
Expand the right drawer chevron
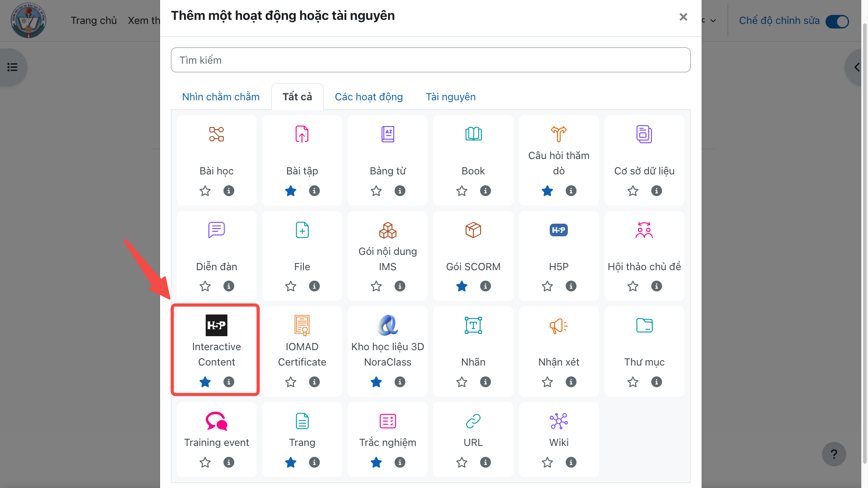[x=856, y=67]
